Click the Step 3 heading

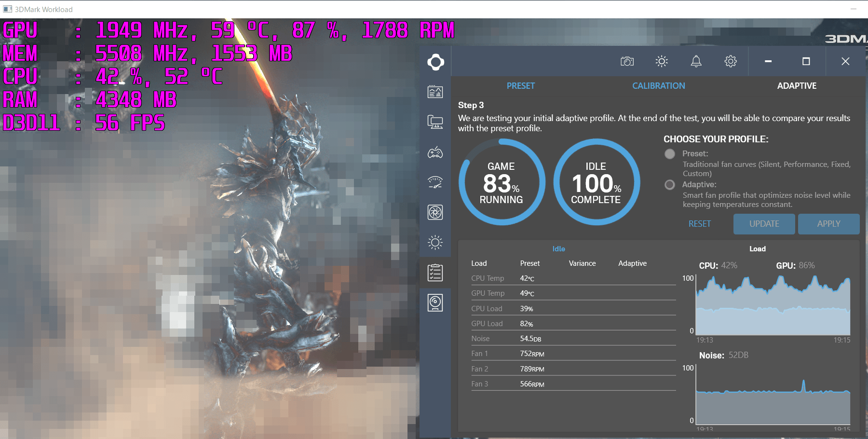(471, 105)
